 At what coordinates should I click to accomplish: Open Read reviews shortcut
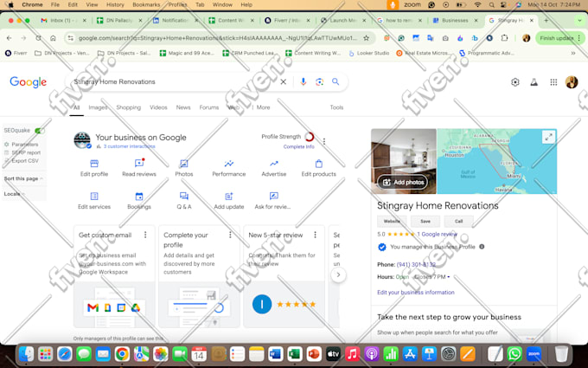point(139,168)
